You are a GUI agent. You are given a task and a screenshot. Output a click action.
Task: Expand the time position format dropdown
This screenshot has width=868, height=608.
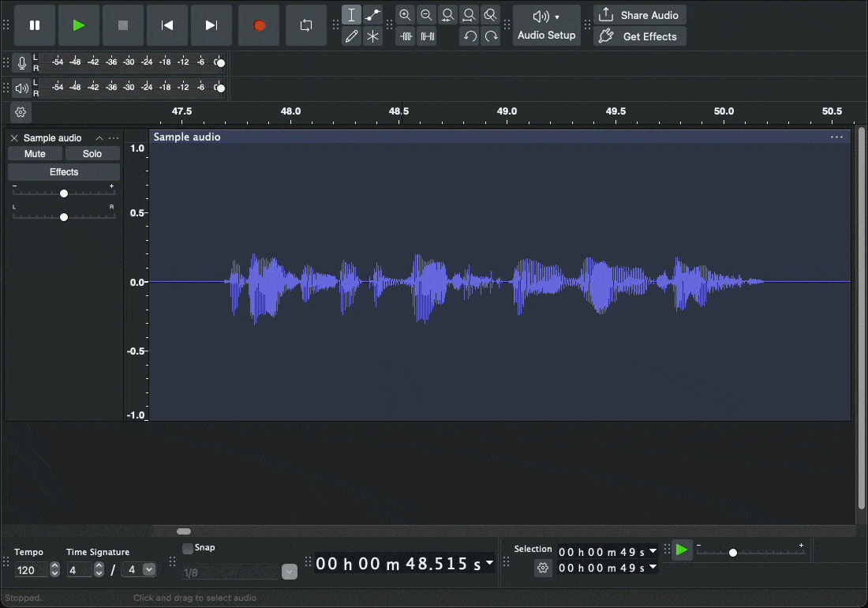(x=490, y=563)
